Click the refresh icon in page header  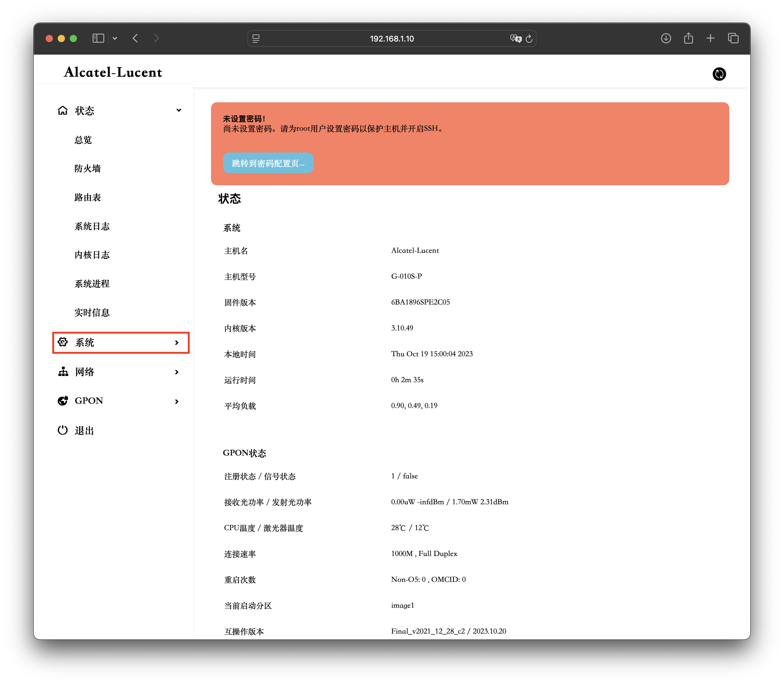click(719, 74)
